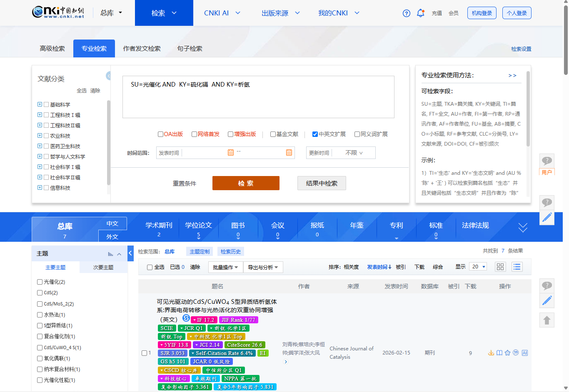This screenshot has width=569, height=392.
Task: Click the back-to-top arrow icon
Action: (x=547, y=320)
